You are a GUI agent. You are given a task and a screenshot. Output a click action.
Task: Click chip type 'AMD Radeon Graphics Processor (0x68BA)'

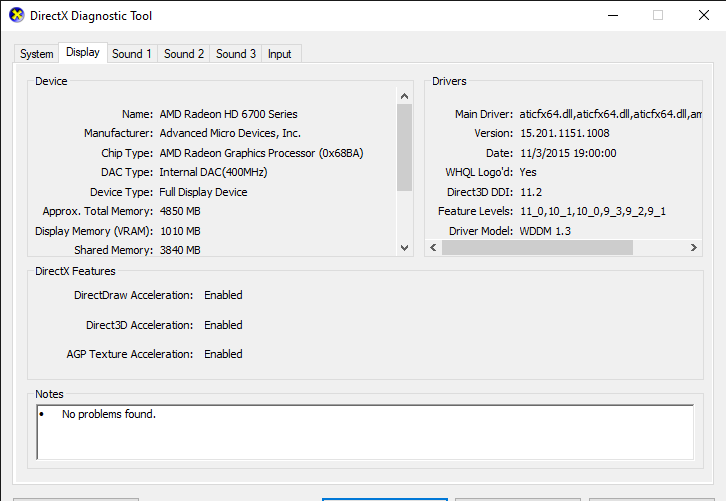pyautogui.click(x=261, y=153)
